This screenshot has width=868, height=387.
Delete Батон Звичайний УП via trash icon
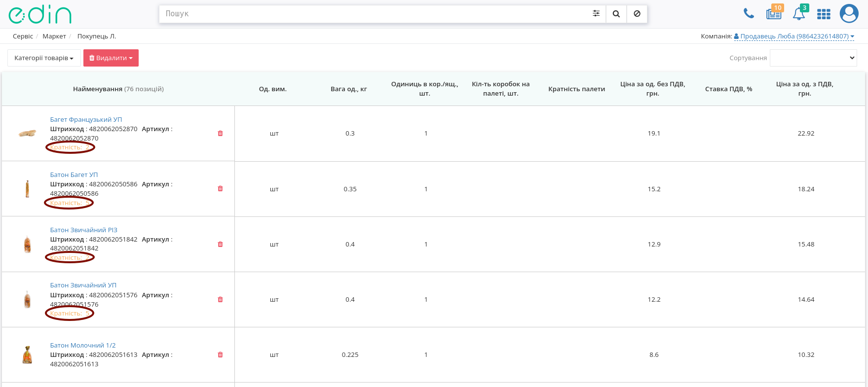pos(220,299)
